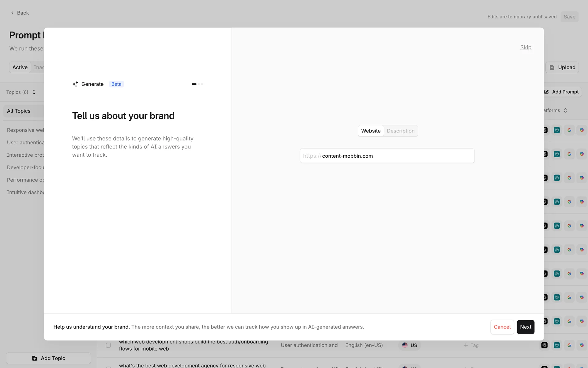Screen dimensions: 588x368
Task: Click the Generate sparkle icon
Action: (x=75, y=84)
